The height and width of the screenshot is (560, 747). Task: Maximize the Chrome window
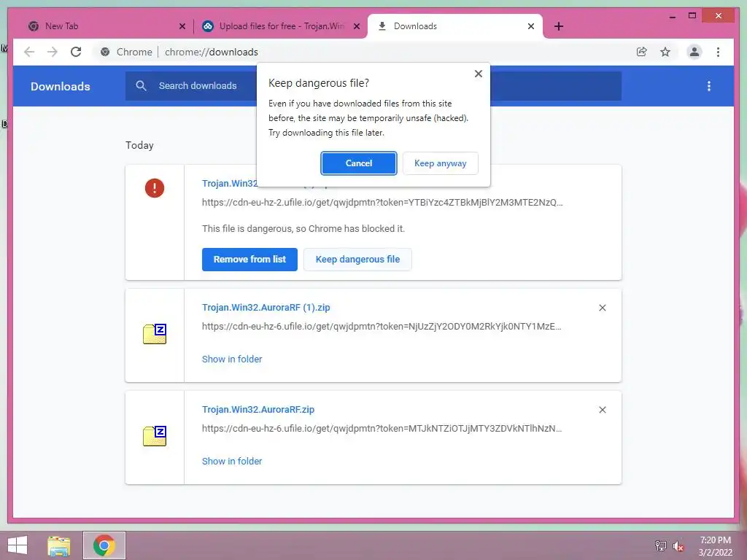(692, 16)
